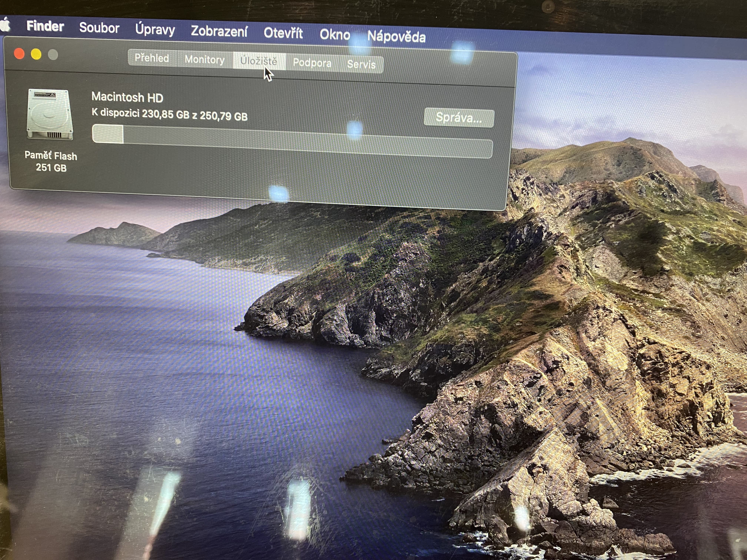Click the used segment of storage bar
Screen dimensions: 747x560
pyautogui.click(x=108, y=134)
